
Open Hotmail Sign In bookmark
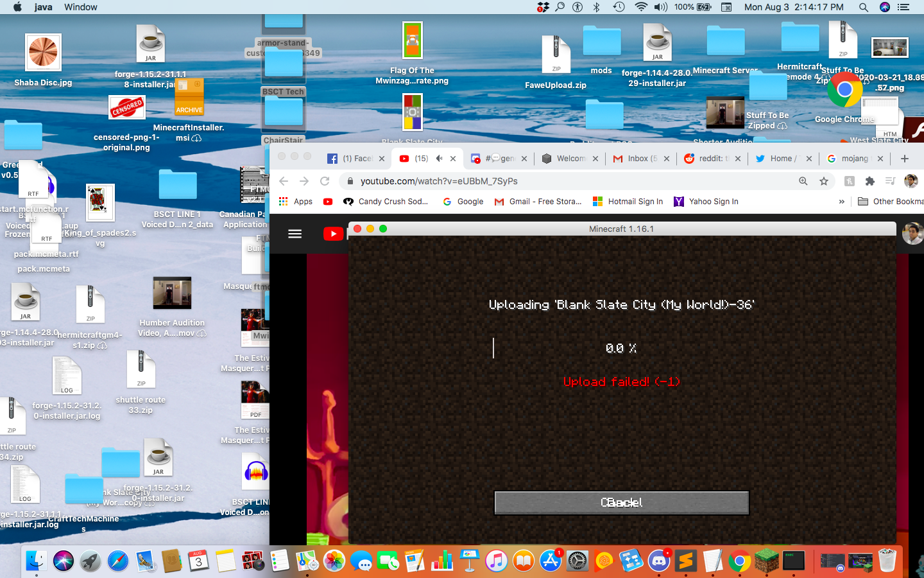628,202
